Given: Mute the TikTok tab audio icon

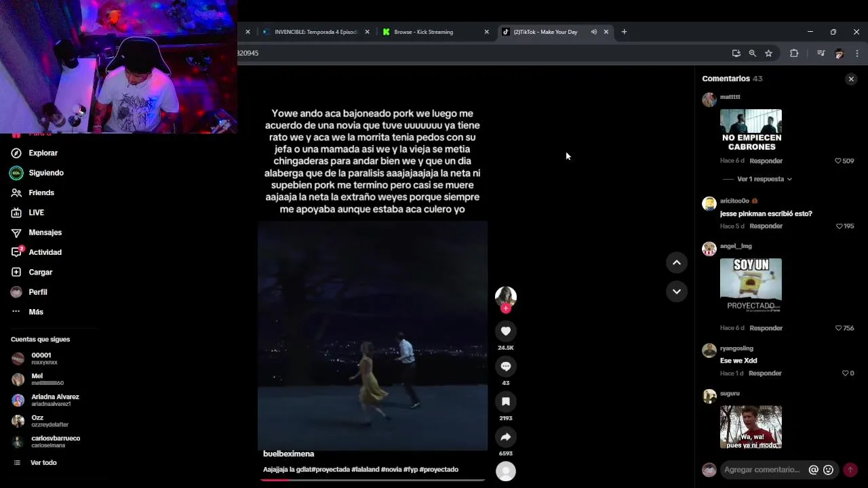Looking at the screenshot, I should click(593, 32).
